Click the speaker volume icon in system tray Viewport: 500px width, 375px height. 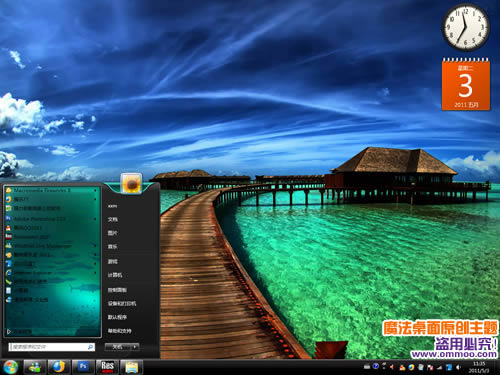[x=458, y=367]
